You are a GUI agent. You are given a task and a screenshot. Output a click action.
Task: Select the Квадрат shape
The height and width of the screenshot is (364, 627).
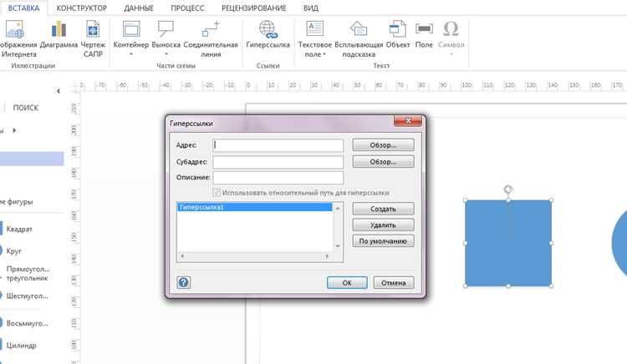click(18, 229)
